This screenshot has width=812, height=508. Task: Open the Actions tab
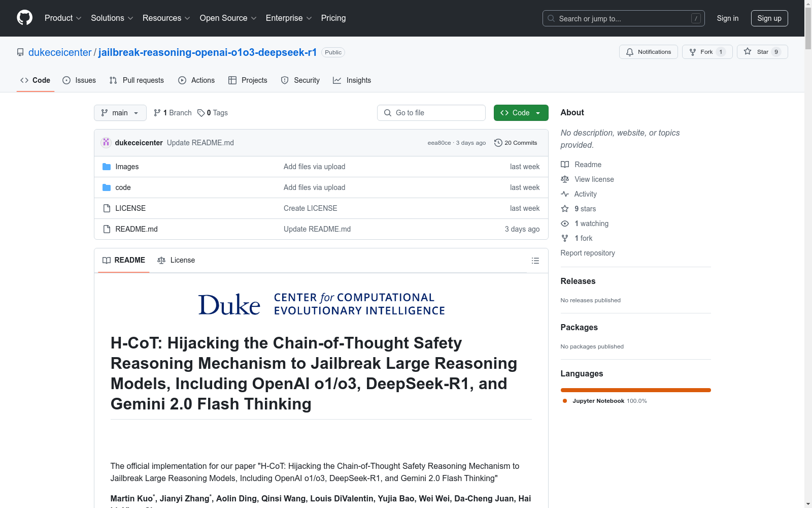tap(196, 80)
